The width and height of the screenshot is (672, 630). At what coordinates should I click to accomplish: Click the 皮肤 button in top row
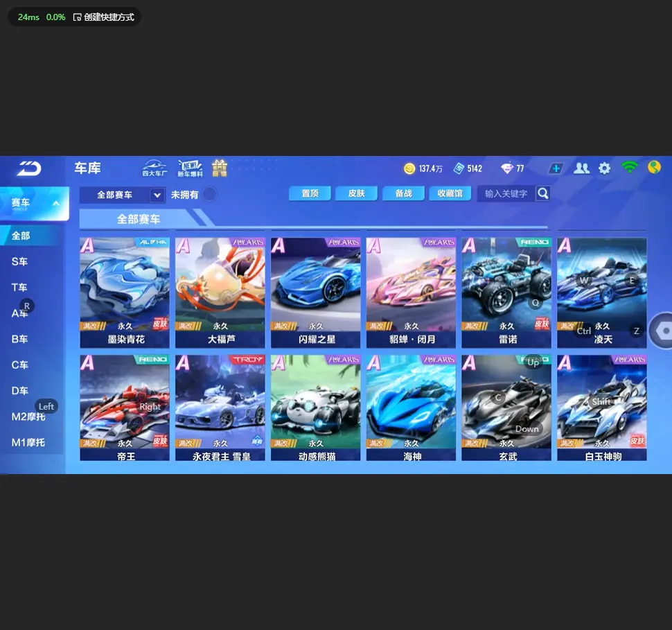(357, 193)
